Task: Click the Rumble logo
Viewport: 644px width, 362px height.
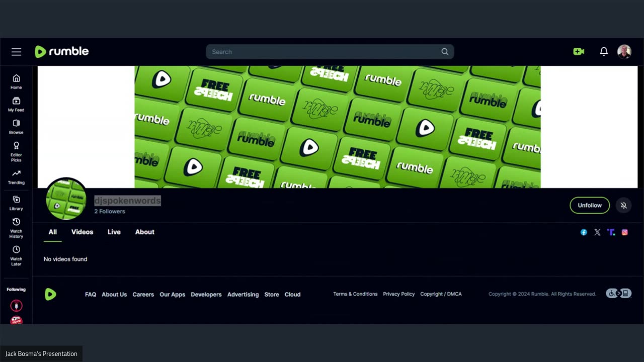Action: click(61, 51)
